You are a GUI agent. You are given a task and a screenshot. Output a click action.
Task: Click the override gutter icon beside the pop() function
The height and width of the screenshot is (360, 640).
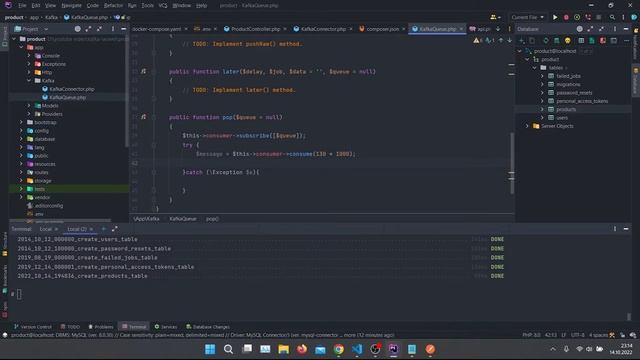tap(143, 117)
